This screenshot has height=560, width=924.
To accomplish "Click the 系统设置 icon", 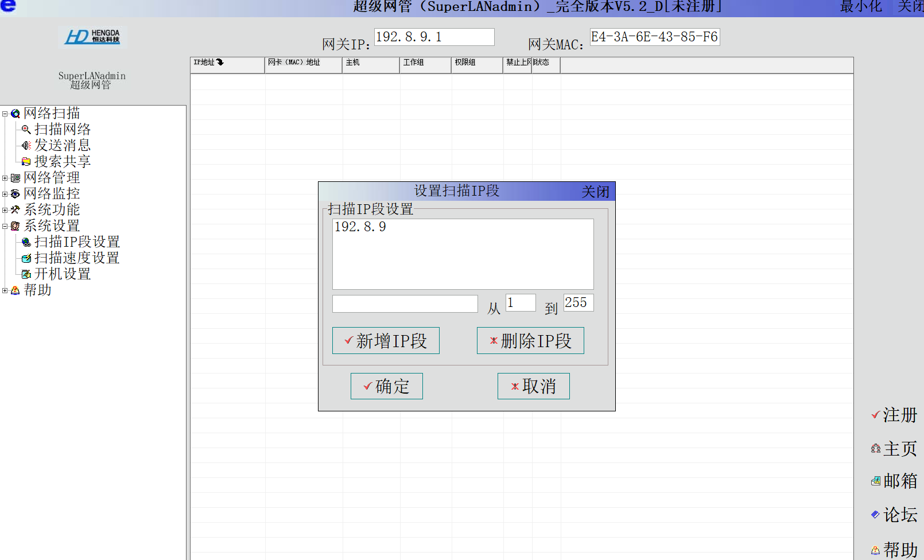I will pos(15,226).
